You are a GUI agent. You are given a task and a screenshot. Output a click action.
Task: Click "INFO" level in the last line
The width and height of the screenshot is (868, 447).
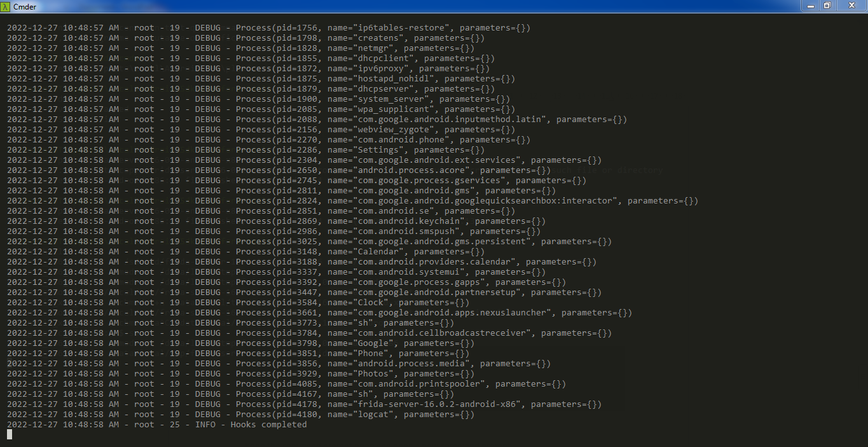205,425
